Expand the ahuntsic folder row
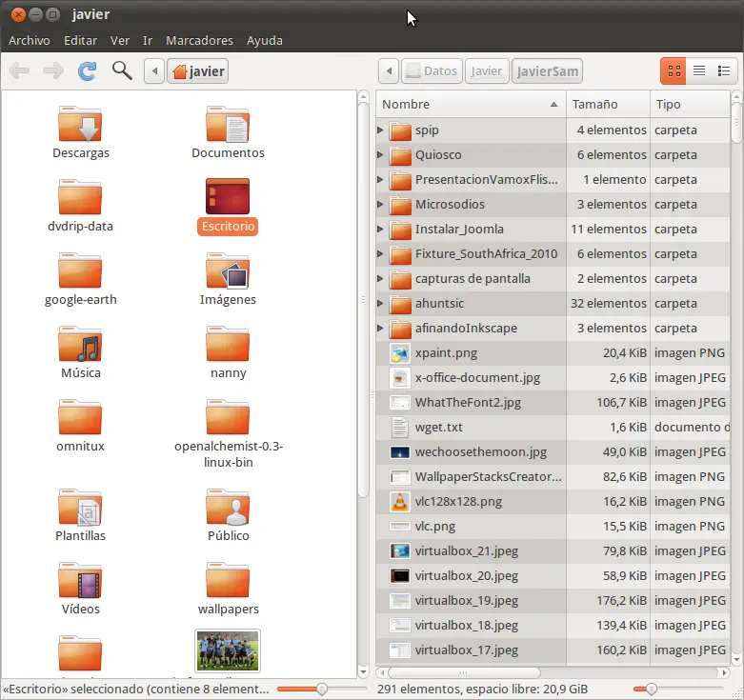The image size is (744, 700). [x=381, y=304]
